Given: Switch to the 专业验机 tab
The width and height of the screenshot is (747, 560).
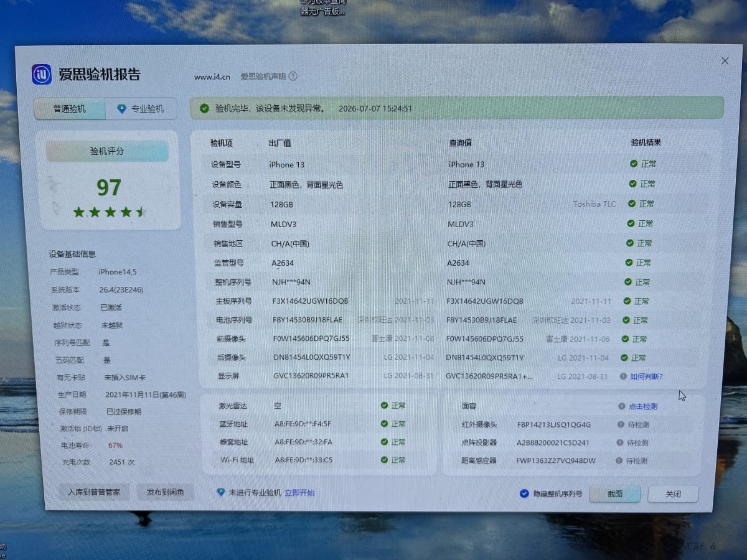Looking at the screenshot, I should 141,109.
